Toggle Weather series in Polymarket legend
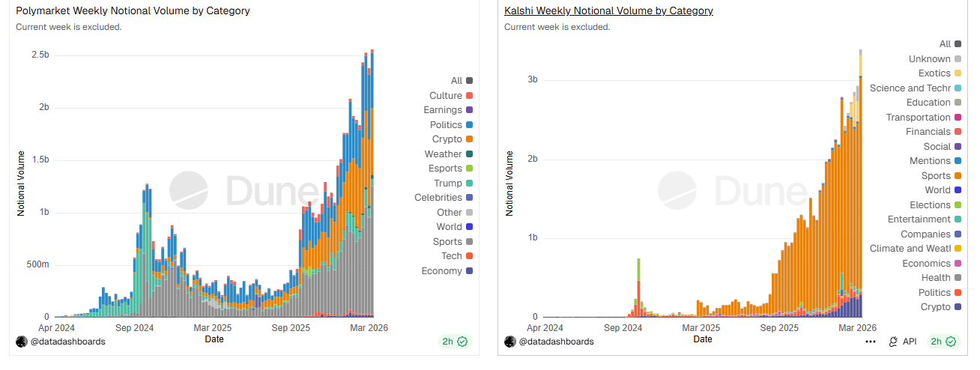The width and height of the screenshot is (980, 370). click(x=449, y=154)
